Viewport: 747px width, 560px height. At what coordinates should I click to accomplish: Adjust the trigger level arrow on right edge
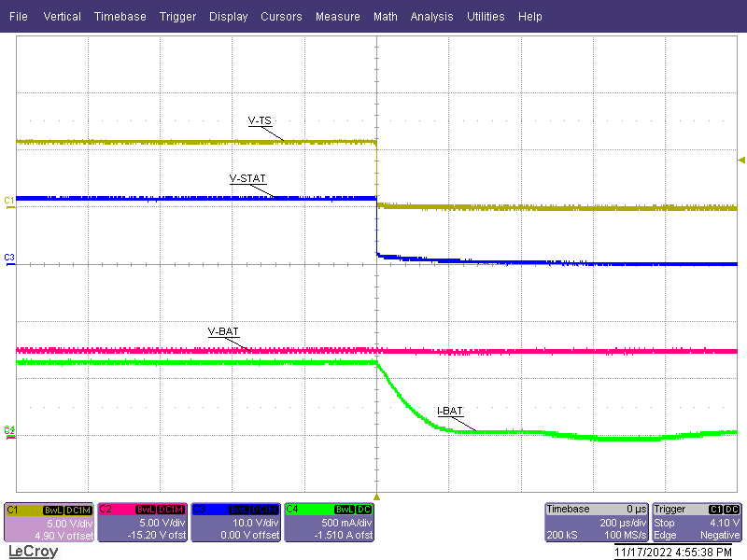tap(740, 159)
